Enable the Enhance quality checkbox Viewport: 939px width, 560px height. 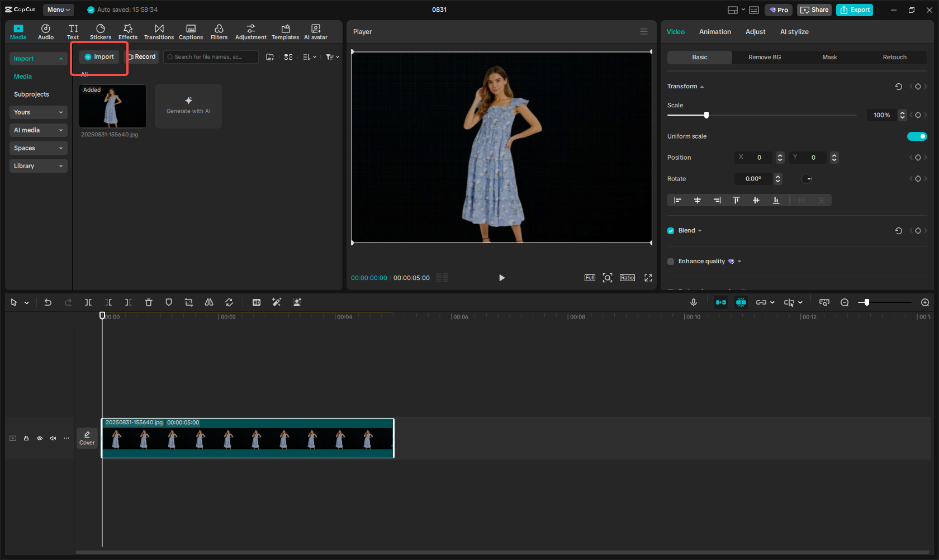670,261
